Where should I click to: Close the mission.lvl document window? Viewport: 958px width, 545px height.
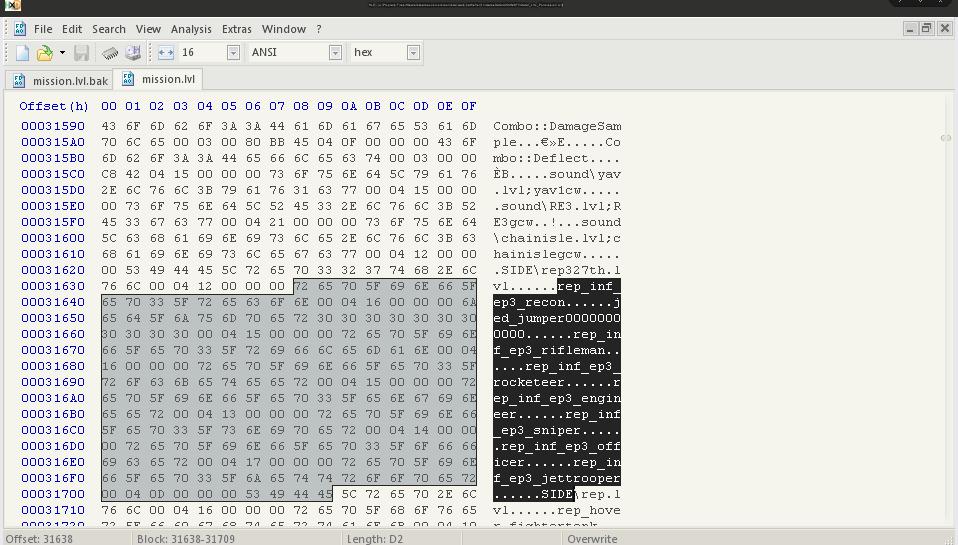click(x=945, y=29)
